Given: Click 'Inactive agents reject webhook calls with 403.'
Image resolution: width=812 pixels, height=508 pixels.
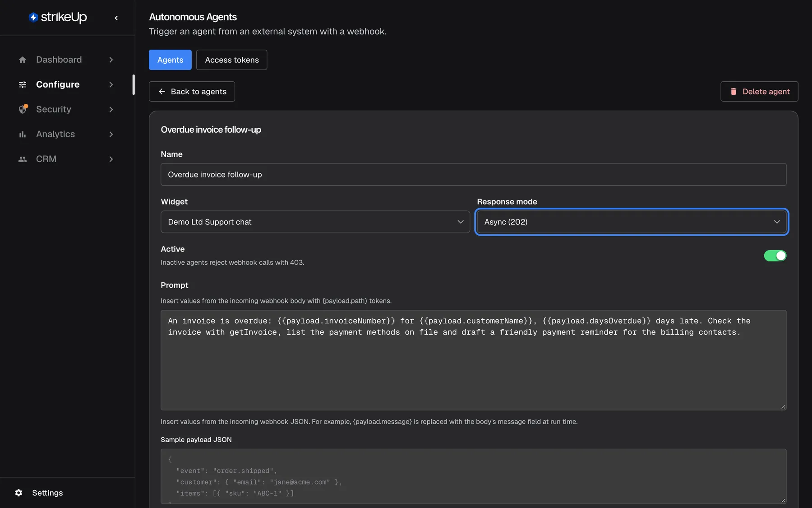Looking at the screenshot, I should (x=232, y=262).
